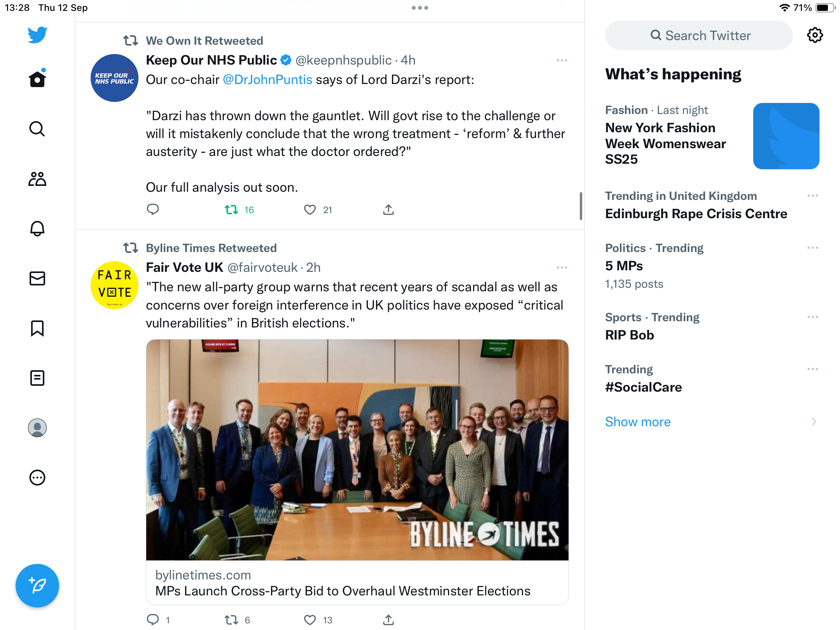Open the @DrJohnPuntis mention link
The height and width of the screenshot is (630, 840).
click(268, 80)
